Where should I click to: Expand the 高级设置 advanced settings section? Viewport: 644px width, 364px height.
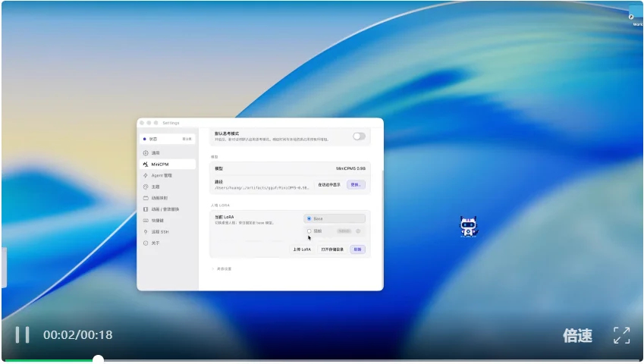[221, 268]
